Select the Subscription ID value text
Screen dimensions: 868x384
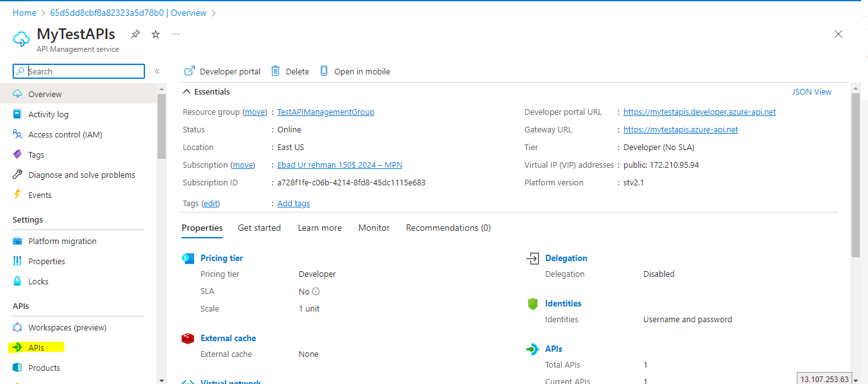(x=351, y=182)
